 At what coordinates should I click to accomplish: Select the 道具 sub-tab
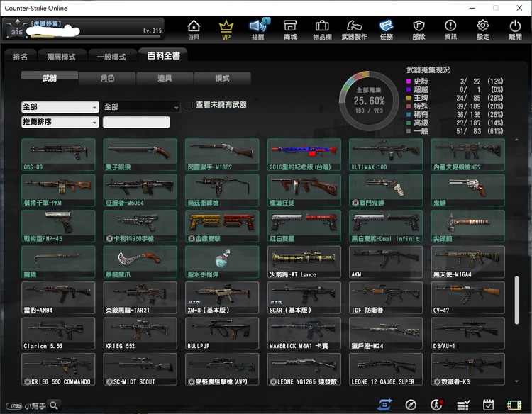(x=165, y=78)
